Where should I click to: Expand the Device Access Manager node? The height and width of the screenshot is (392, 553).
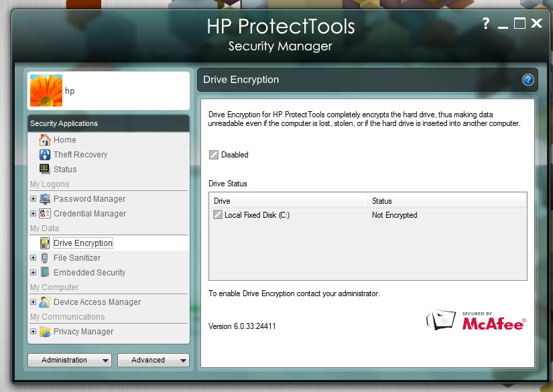pos(33,302)
